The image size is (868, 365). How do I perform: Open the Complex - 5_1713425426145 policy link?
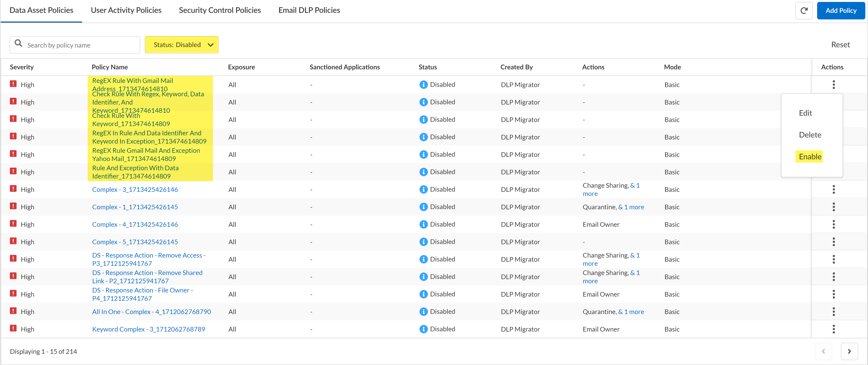click(135, 242)
